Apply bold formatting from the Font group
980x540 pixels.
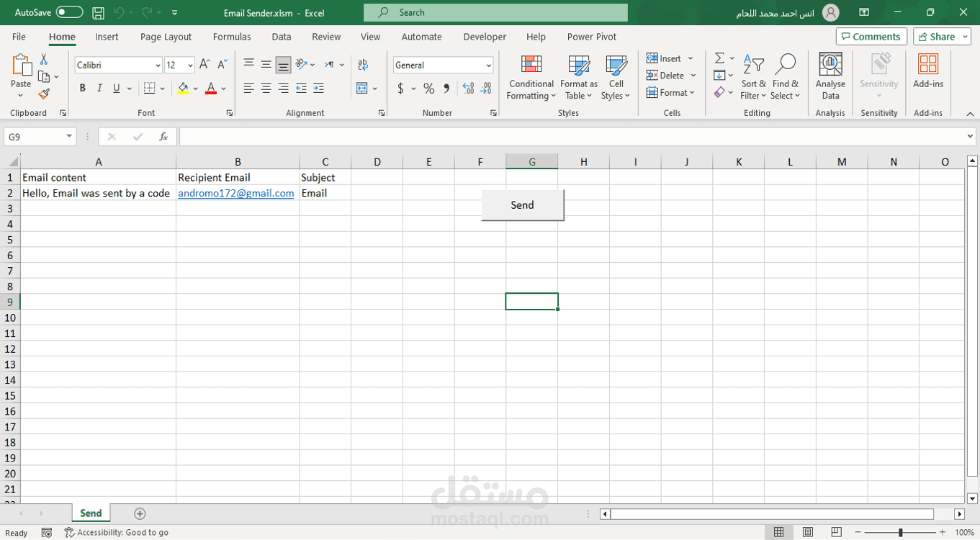click(x=82, y=88)
